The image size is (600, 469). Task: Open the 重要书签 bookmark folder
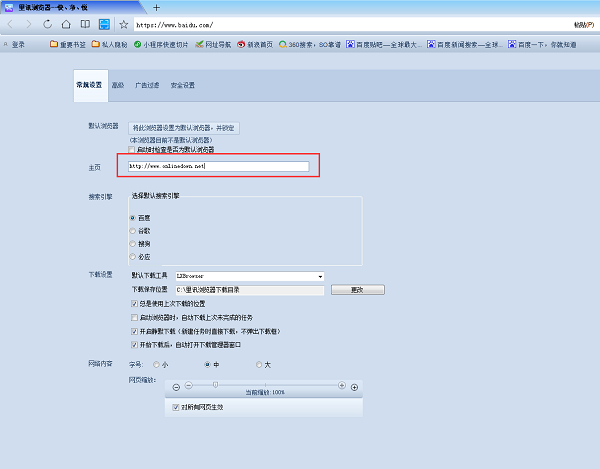(x=69, y=45)
